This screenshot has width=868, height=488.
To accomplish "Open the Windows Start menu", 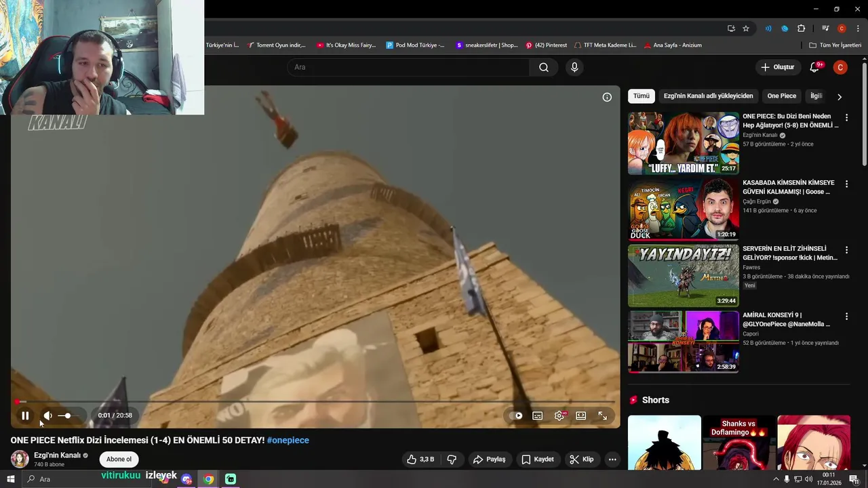I will coord(10,479).
